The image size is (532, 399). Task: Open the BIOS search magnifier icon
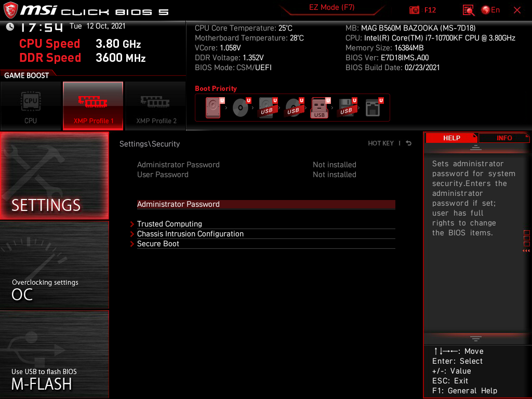click(468, 10)
